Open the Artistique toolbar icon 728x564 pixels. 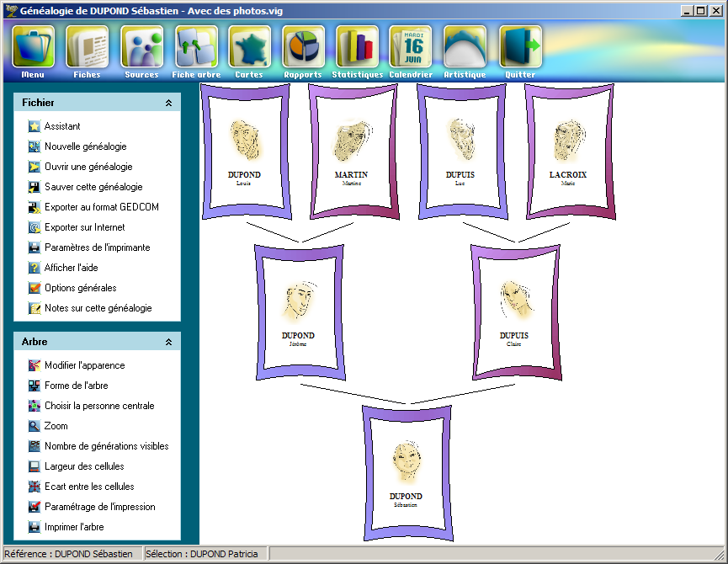[x=465, y=46]
